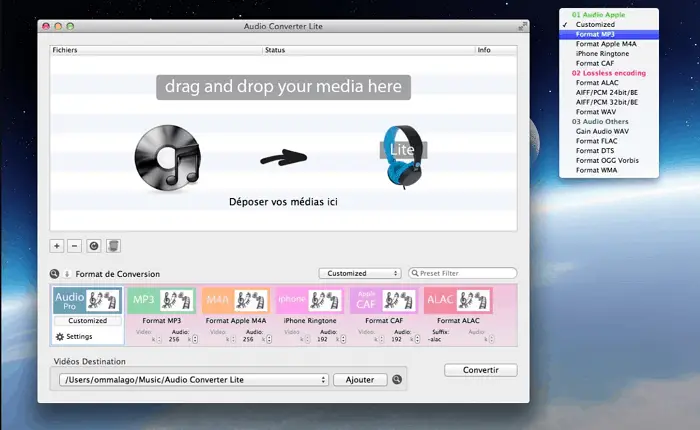Click audio bitrate stepper for Format Apple M4A
The height and width of the screenshot is (430, 700).
(269, 339)
